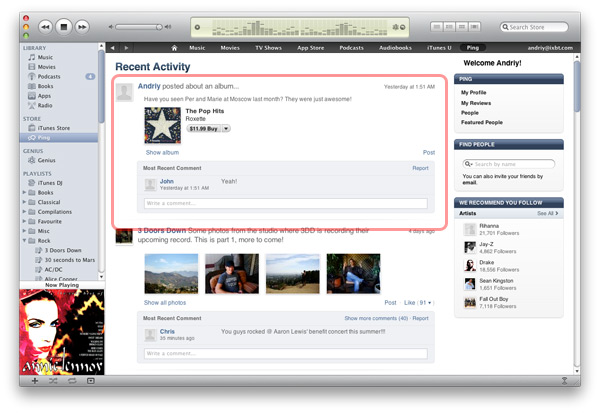This screenshot has height=413, width=600.
Task: Click the andriy@ixbt.com account link
Action: point(550,48)
